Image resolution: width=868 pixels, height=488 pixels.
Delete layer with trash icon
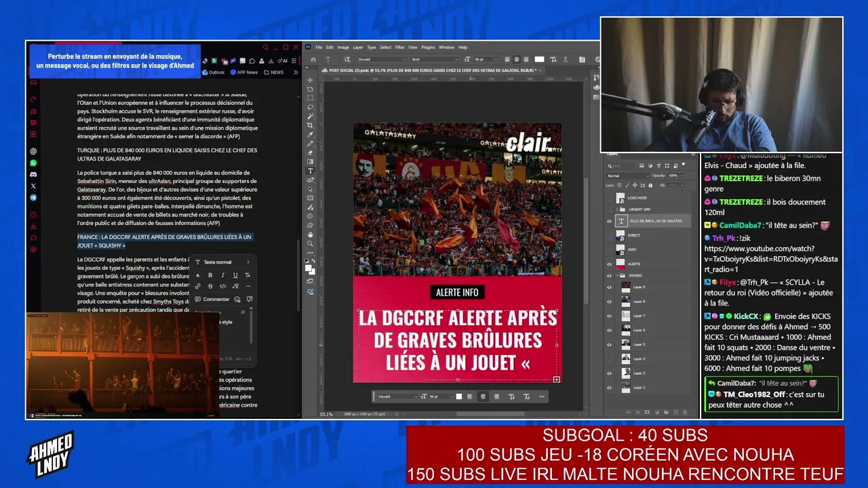(686, 411)
